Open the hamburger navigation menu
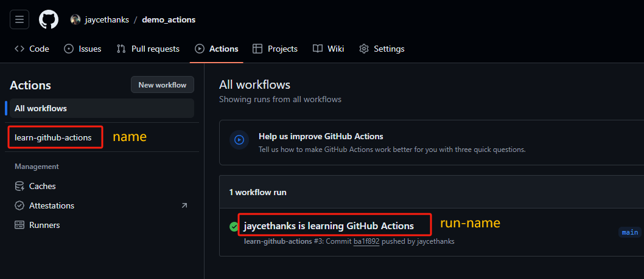 19,19
